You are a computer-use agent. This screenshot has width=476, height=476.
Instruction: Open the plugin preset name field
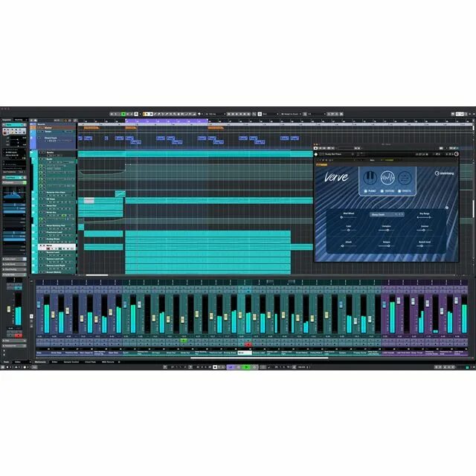coord(337,154)
